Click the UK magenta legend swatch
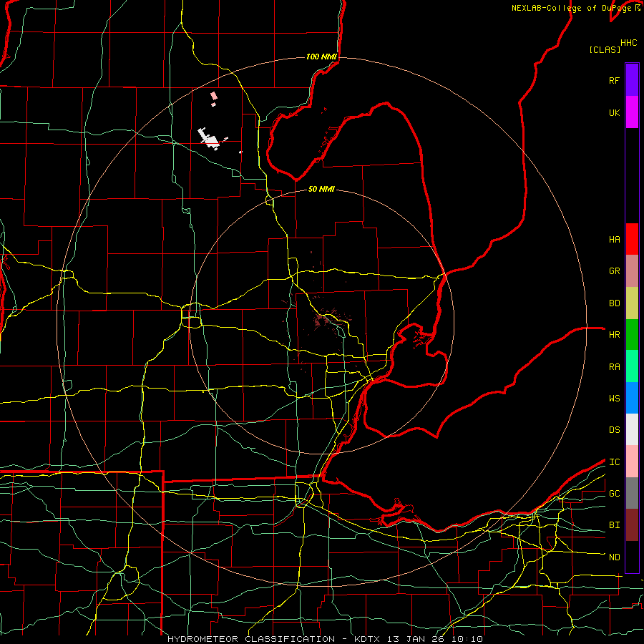This screenshot has height=644, width=644. point(632,112)
